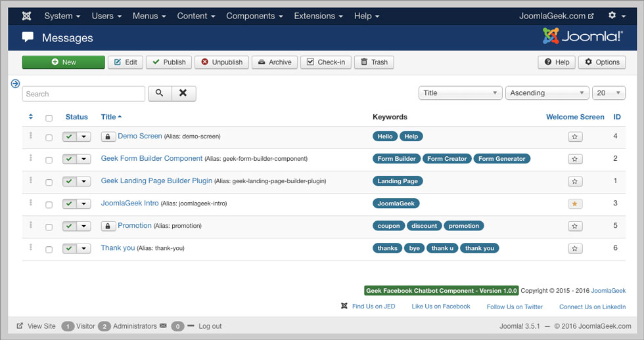
Task: Click the Archive toolbar button
Action: coord(275,62)
